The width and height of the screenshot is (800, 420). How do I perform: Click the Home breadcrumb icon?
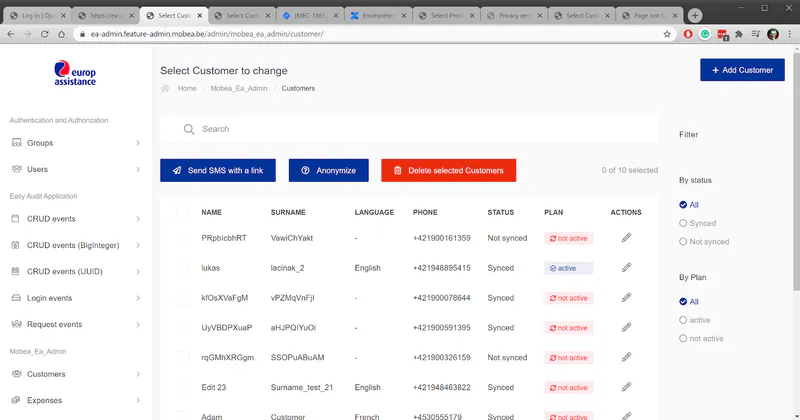pyautogui.click(x=166, y=89)
